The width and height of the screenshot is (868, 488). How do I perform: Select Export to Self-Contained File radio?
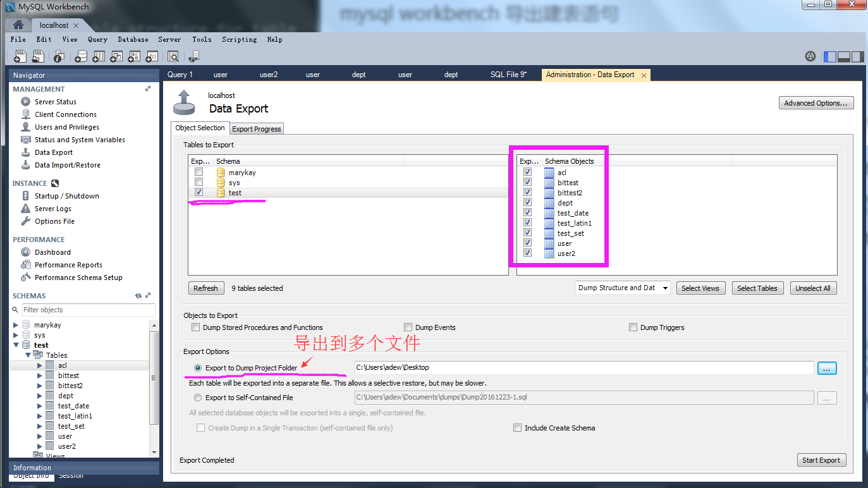point(199,398)
